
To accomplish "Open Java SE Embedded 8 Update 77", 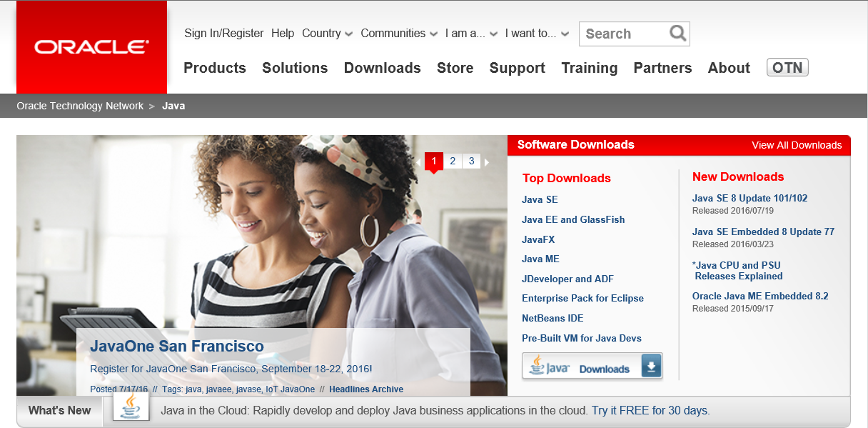I will (x=763, y=232).
